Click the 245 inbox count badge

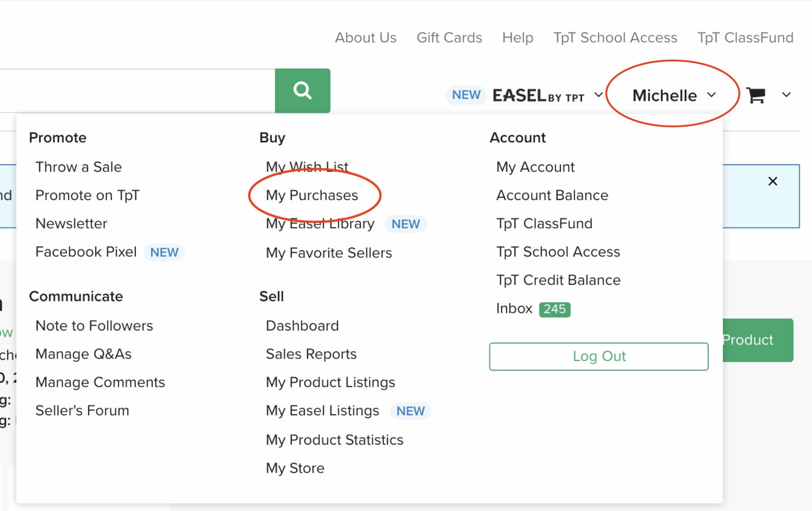(554, 309)
